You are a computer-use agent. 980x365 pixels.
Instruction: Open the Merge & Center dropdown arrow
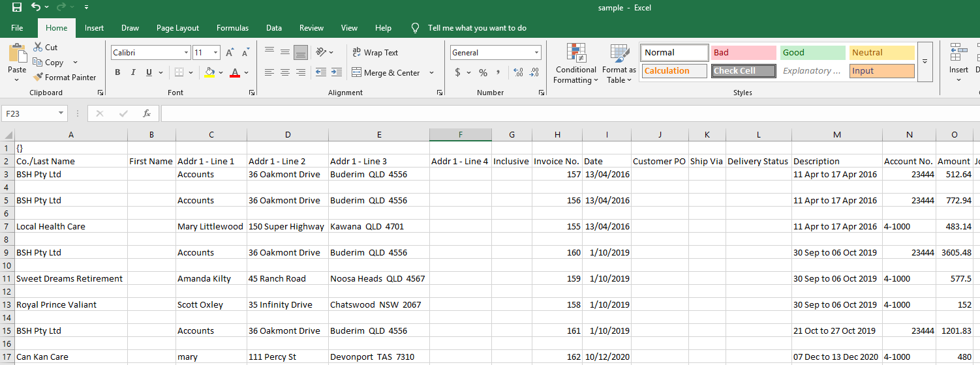[x=431, y=72]
